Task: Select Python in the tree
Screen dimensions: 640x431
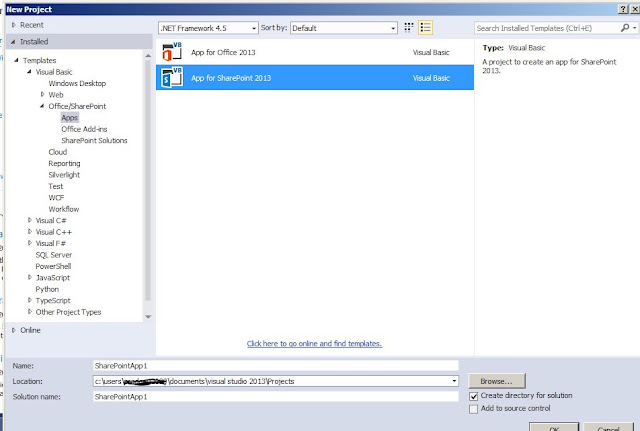Action: pos(47,289)
